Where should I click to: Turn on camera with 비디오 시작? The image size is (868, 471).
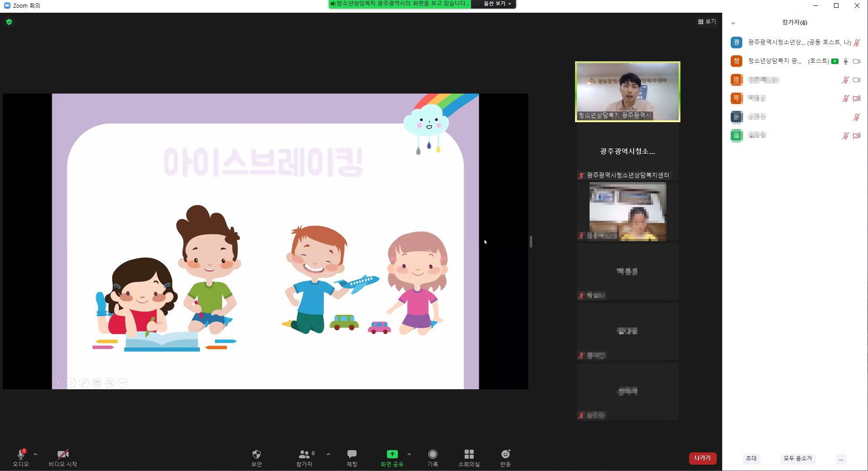63,455
